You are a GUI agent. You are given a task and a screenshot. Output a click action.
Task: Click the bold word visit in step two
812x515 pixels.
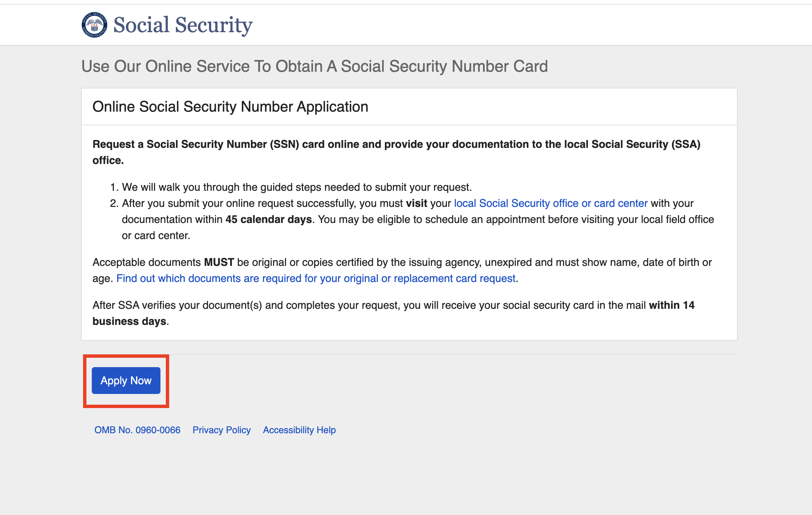416,203
